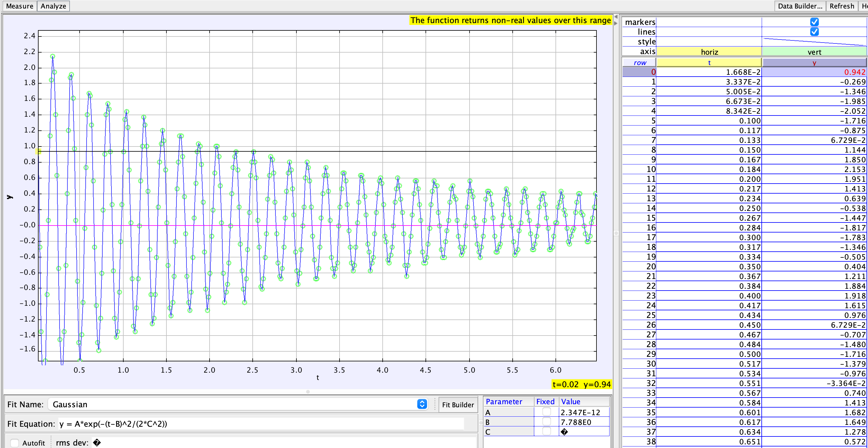Viewport: 868px width, 448px height.
Task: Open the Data Builder dialog
Action: pyautogui.click(x=800, y=6)
